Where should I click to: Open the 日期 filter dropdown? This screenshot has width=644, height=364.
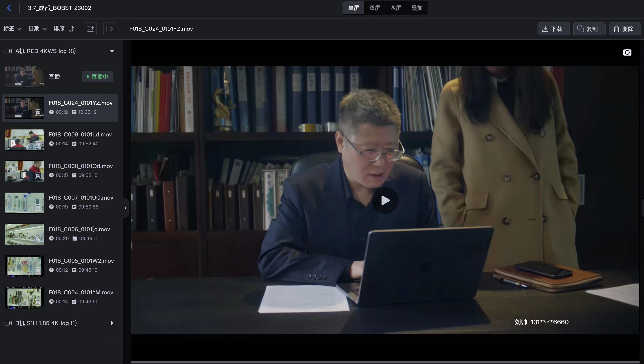pyautogui.click(x=37, y=29)
